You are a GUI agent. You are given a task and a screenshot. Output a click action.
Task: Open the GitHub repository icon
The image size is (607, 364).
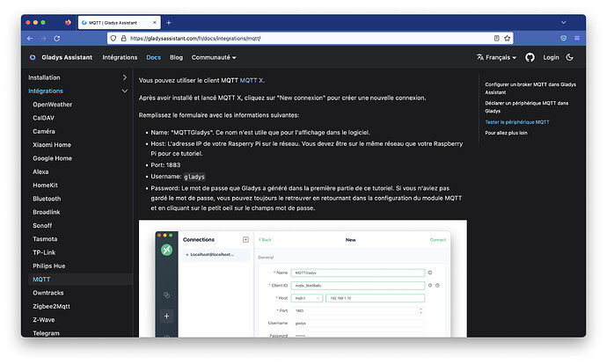click(x=530, y=57)
